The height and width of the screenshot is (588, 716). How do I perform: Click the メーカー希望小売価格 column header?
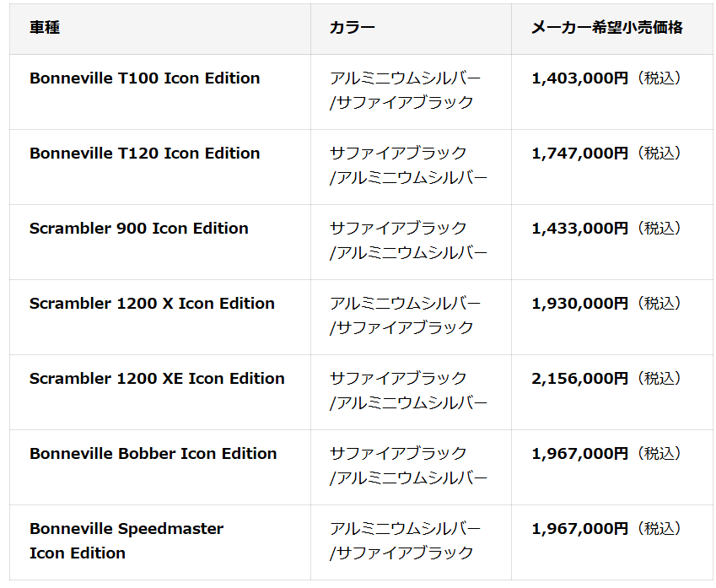606,28
